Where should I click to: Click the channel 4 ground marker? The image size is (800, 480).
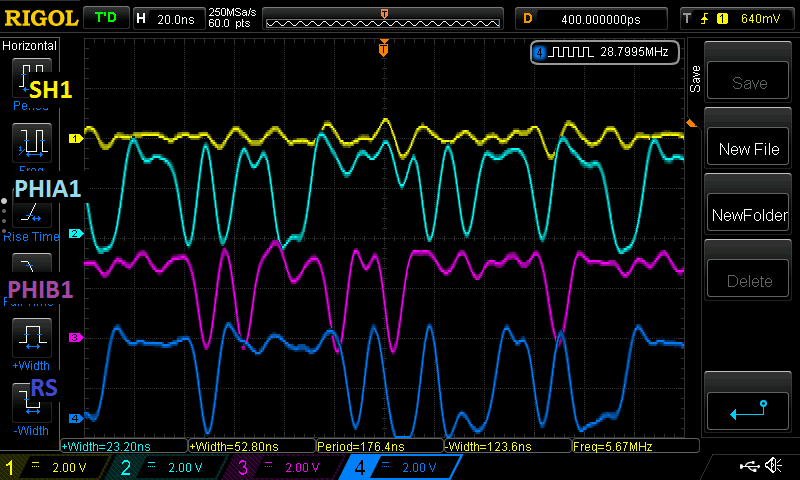click(76, 418)
